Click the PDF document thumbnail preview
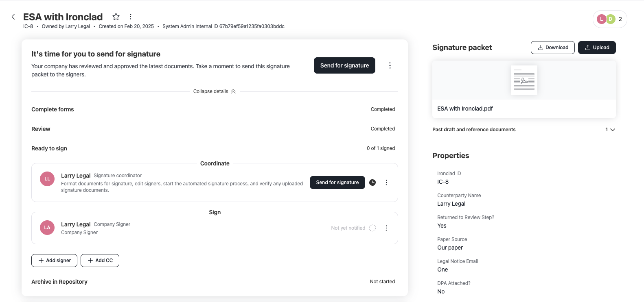The height and width of the screenshot is (302, 644). (524, 80)
